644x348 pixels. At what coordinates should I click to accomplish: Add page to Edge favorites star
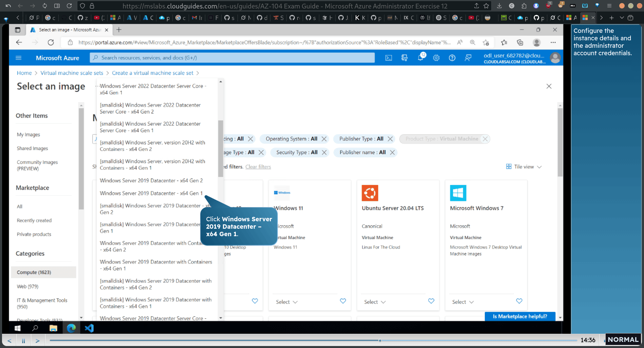click(486, 42)
